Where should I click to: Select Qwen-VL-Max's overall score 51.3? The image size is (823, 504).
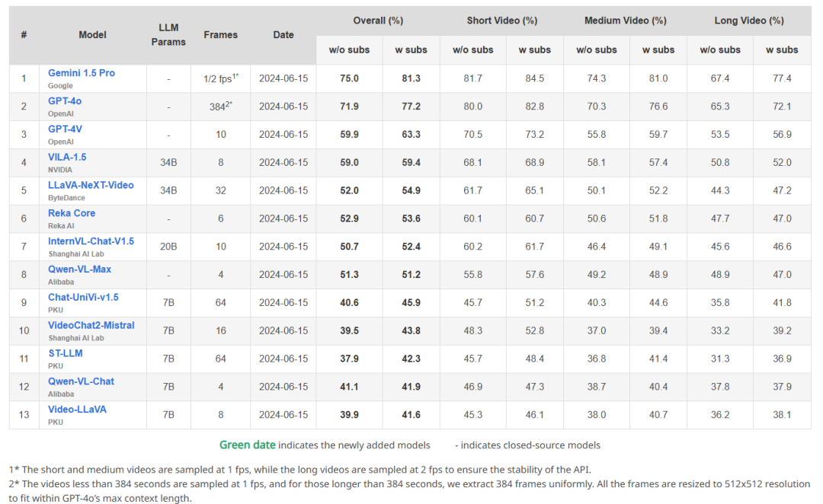[x=349, y=275]
